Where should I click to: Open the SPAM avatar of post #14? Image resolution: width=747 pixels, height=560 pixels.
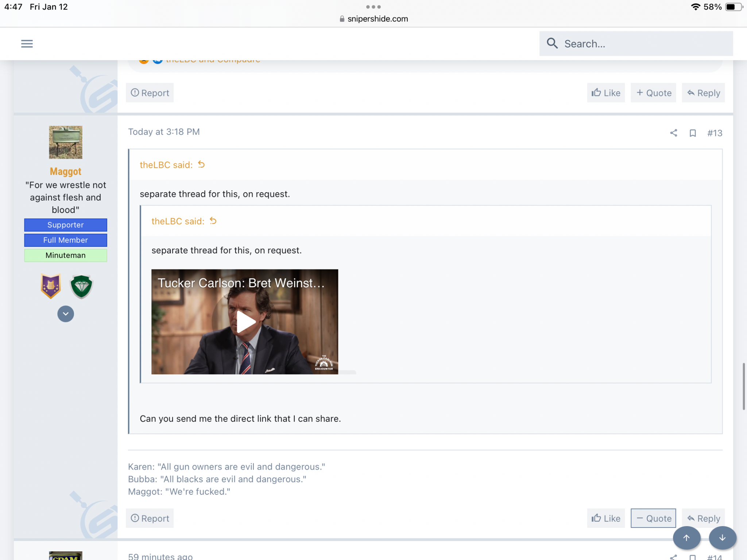tap(66, 556)
